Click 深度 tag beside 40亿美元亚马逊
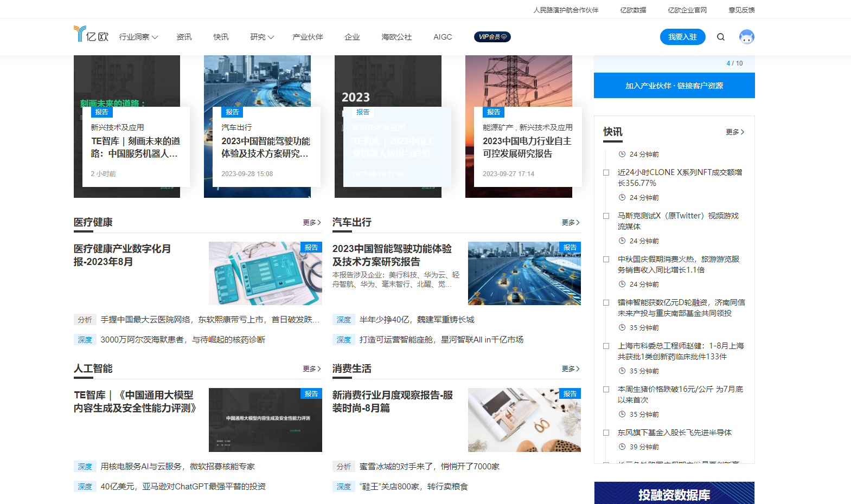 click(85, 487)
